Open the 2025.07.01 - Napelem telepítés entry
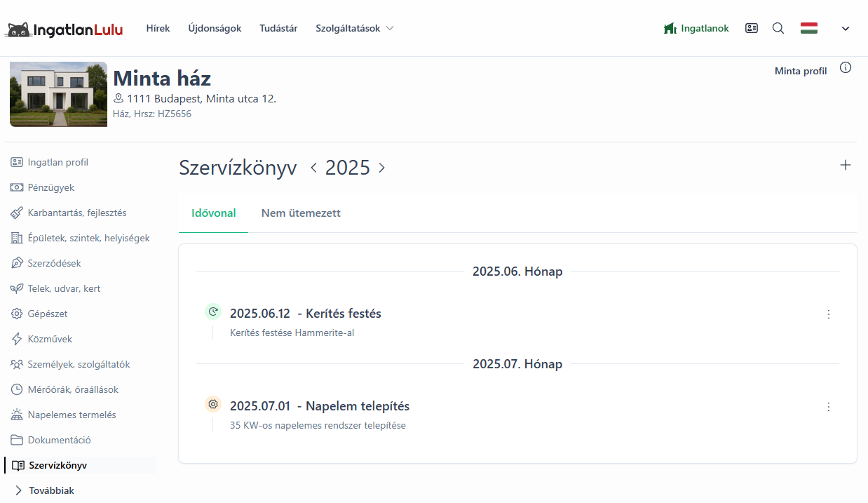Image resolution: width=868 pixels, height=503 pixels. (320, 406)
